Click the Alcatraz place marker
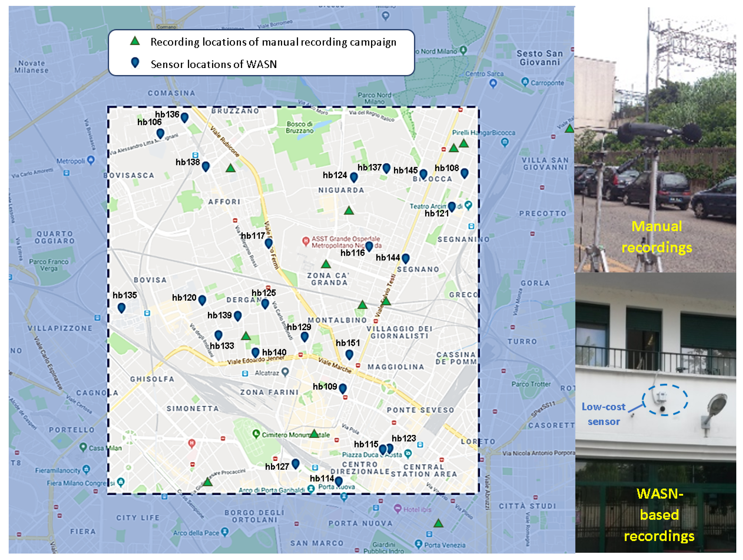743x560 pixels. [x=285, y=372]
